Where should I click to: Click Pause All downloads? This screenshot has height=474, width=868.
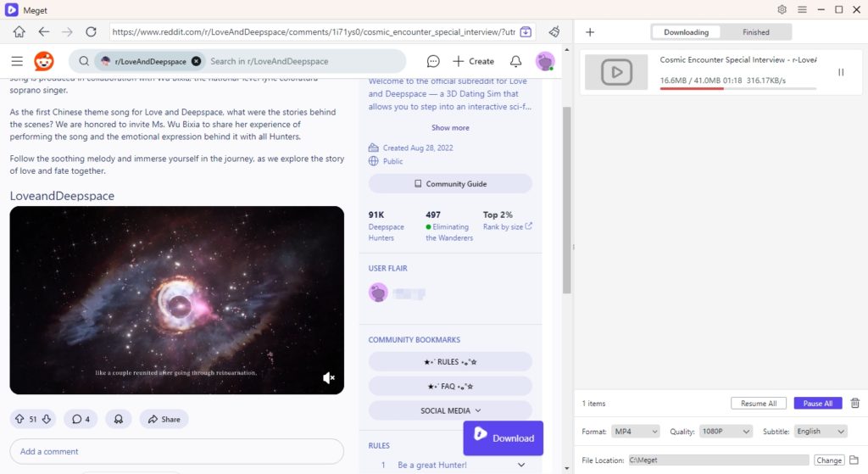click(818, 403)
